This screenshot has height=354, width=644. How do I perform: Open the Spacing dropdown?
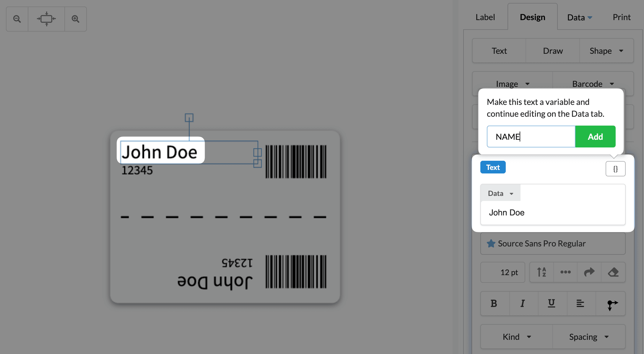(x=589, y=337)
